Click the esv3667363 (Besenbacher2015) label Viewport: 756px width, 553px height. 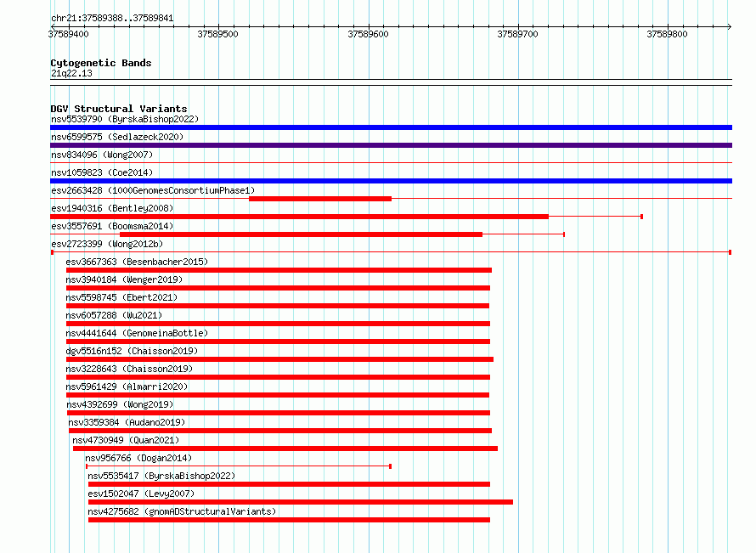click(137, 262)
